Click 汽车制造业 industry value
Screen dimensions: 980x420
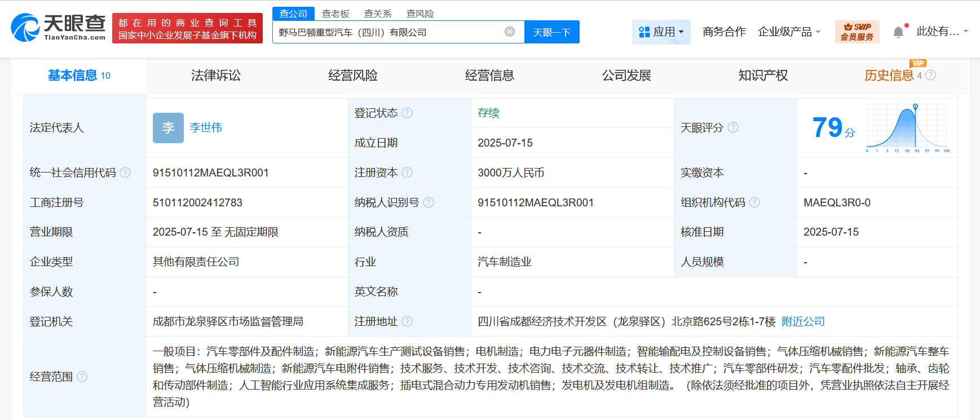point(505,262)
